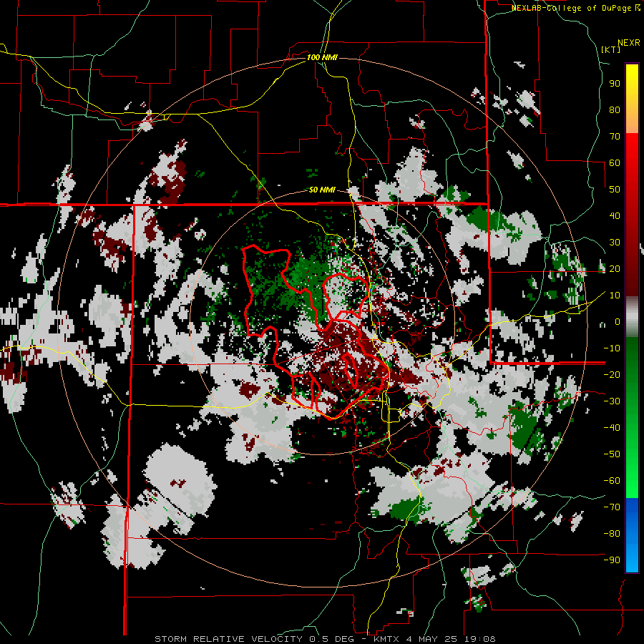The width and height of the screenshot is (644, 644).
Task: Click the 40 value on velocity scale
Action: coord(615,215)
